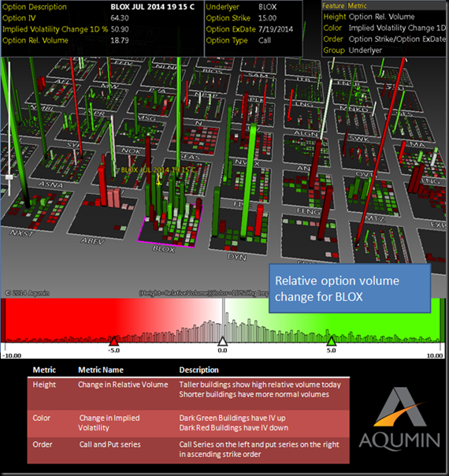The width and height of the screenshot is (449, 476).
Task: Click the magenta-outlined BLOX block
Action: point(170,225)
